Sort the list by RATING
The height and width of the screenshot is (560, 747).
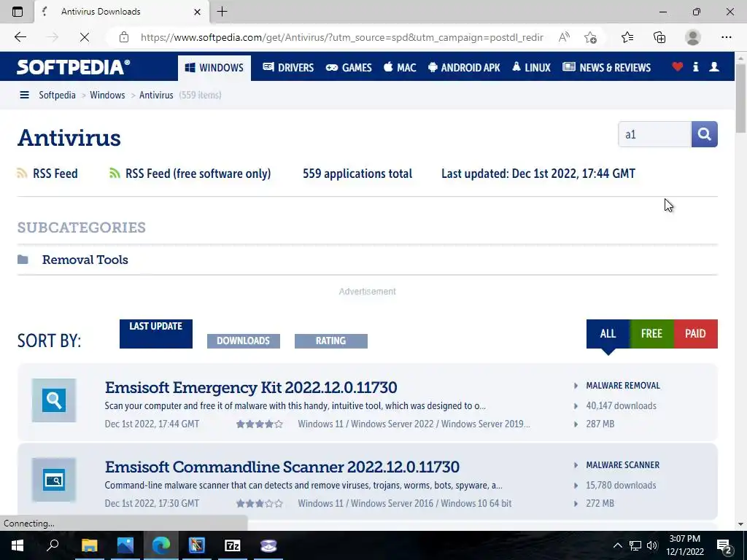click(331, 341)
